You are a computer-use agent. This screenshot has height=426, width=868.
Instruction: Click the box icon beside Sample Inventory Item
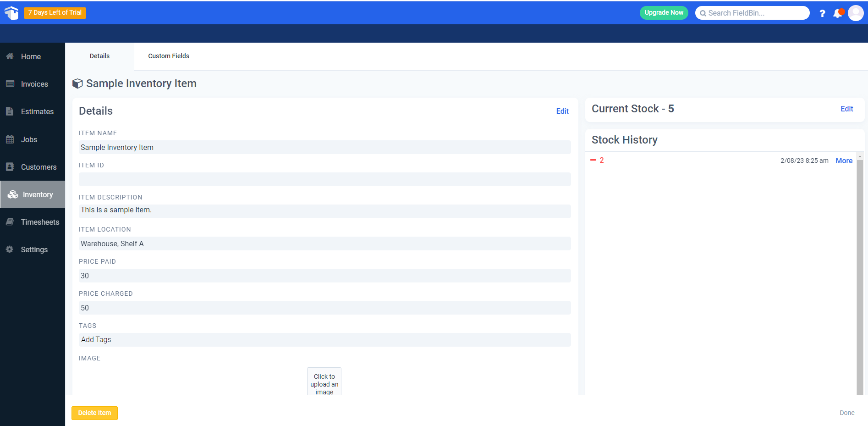[x=77, y=83]
